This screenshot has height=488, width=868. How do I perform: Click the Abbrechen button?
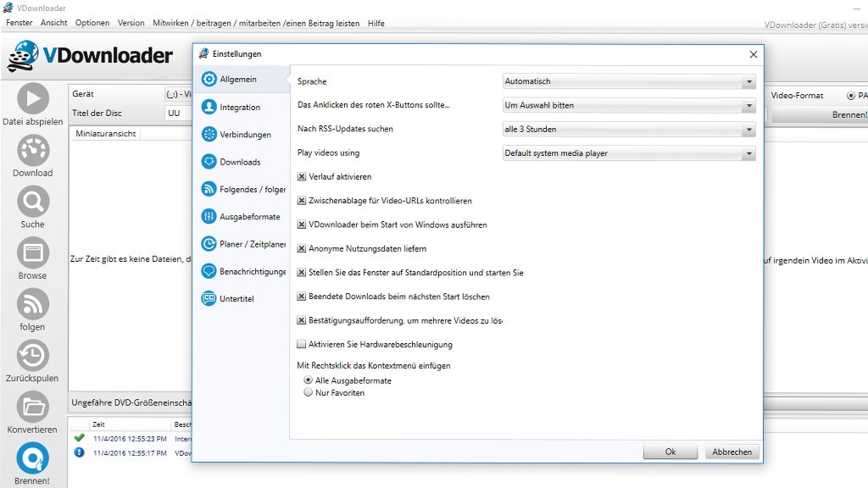pyautogui.click(x=732, y=452)
